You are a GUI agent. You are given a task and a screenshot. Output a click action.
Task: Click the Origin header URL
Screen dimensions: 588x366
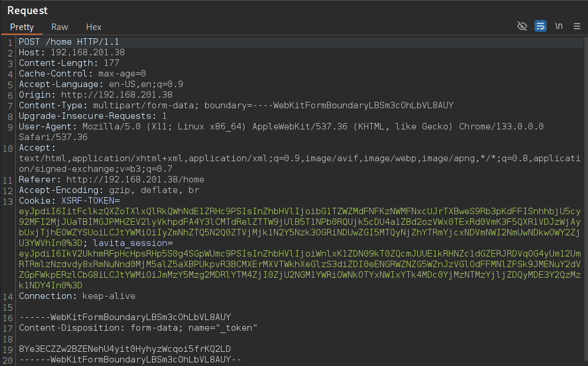[117, 95]
